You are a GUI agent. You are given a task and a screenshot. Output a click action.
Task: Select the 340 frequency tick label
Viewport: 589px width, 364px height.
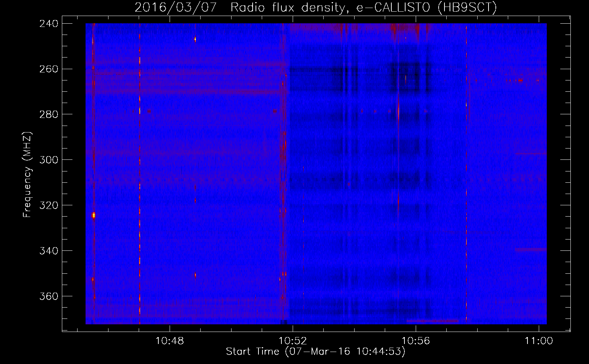tap(48, 251)
